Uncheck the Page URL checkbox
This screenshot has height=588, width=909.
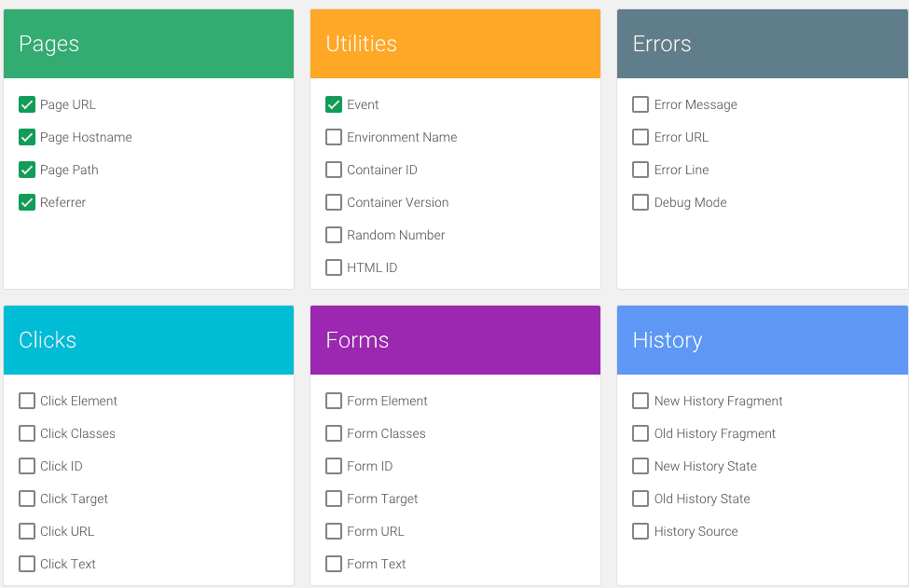point(27,104)
